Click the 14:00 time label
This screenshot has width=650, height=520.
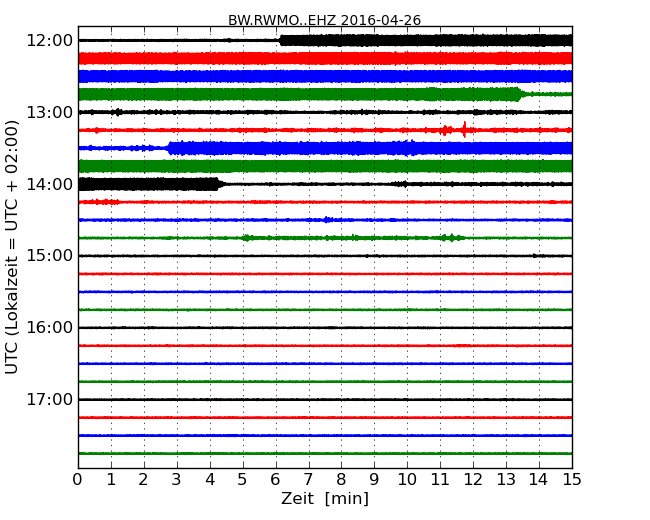(49, 184)
